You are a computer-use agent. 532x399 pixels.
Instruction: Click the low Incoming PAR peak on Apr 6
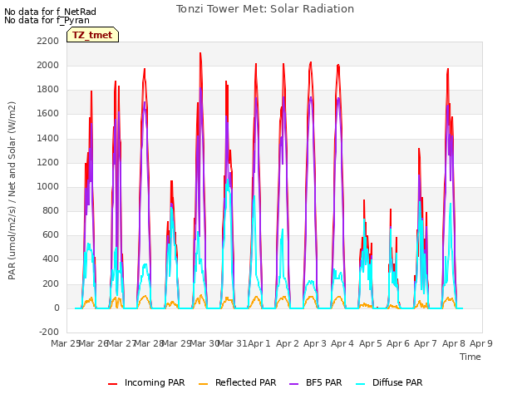(391, 209)
